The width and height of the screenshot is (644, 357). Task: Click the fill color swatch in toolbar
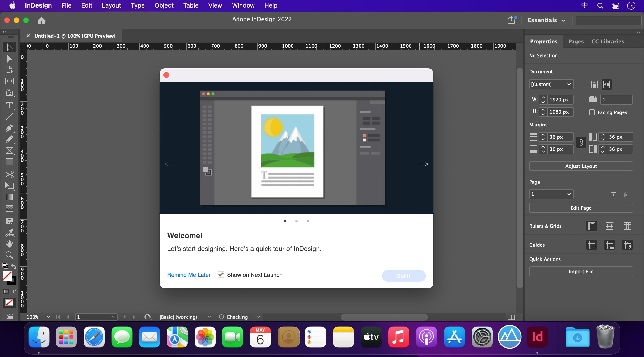7,276
